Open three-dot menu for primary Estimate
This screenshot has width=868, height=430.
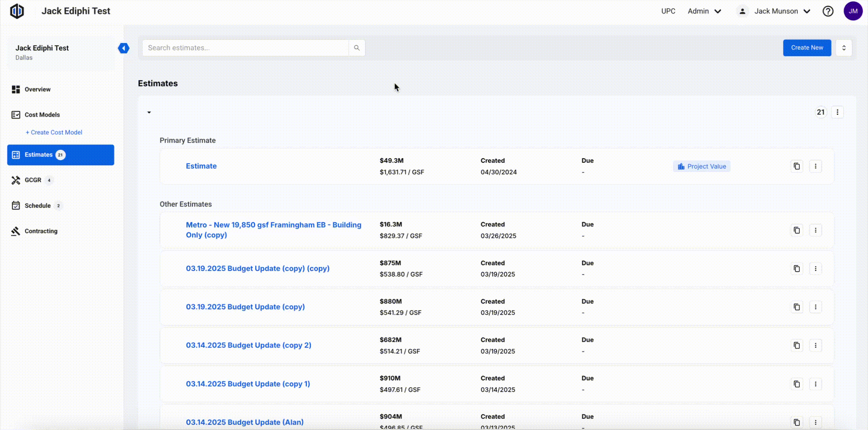(815, 166)
